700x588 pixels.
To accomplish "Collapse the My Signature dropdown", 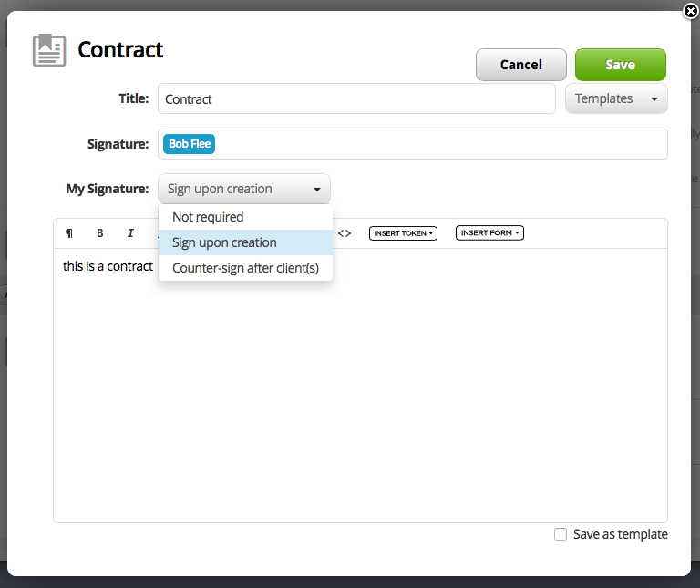I will [244, 189].
